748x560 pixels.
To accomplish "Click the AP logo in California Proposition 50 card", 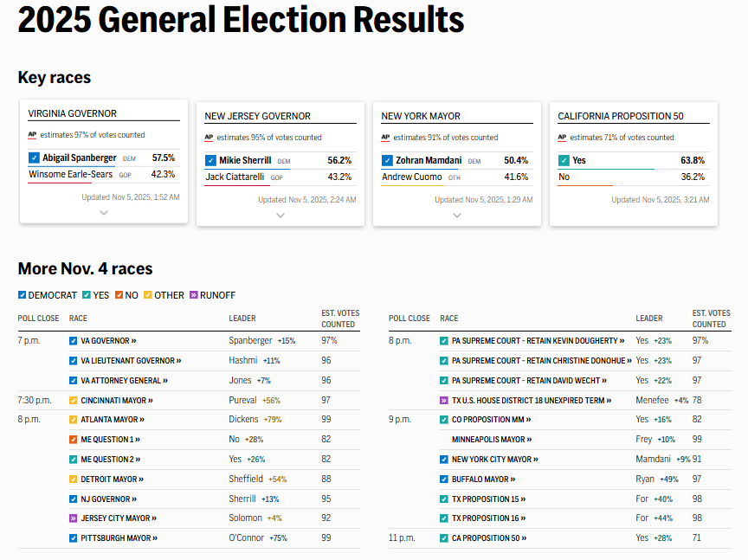I will point(562,138).
